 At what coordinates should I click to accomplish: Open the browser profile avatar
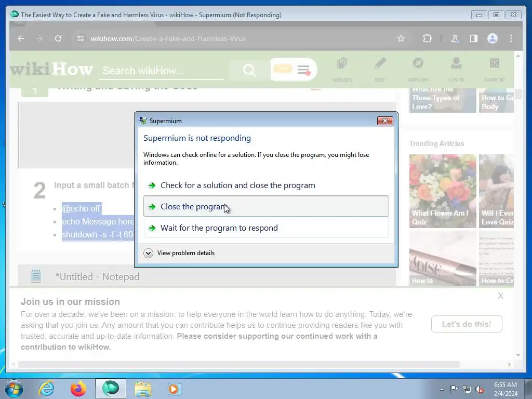point(493,38)
